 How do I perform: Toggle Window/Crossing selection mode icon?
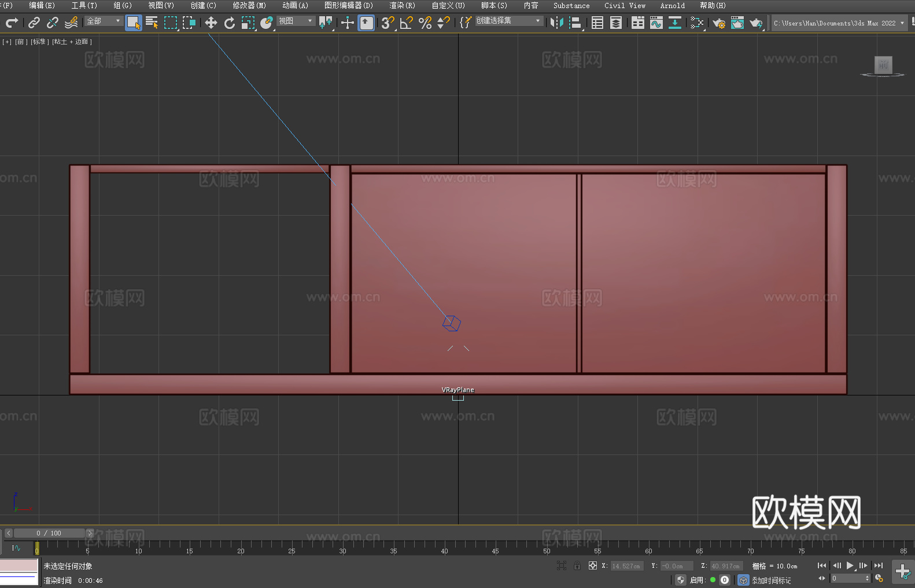(189, 23)
